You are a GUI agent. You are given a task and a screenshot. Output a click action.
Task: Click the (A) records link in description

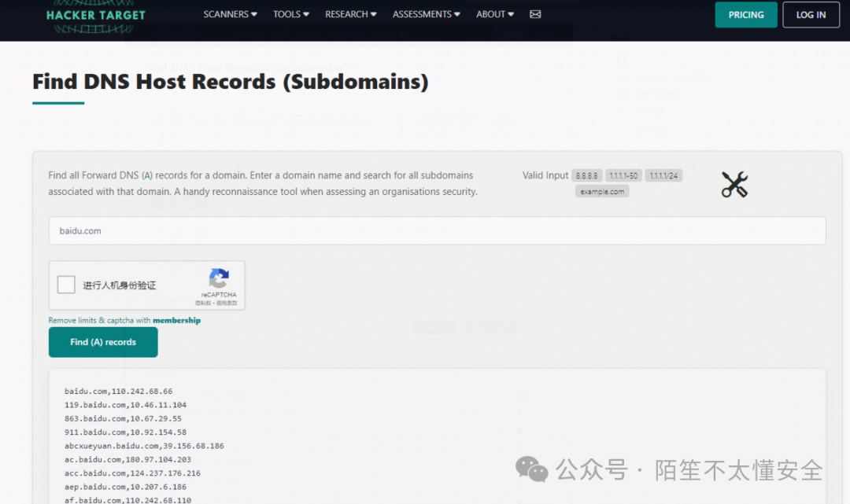(x=147, y=175)
